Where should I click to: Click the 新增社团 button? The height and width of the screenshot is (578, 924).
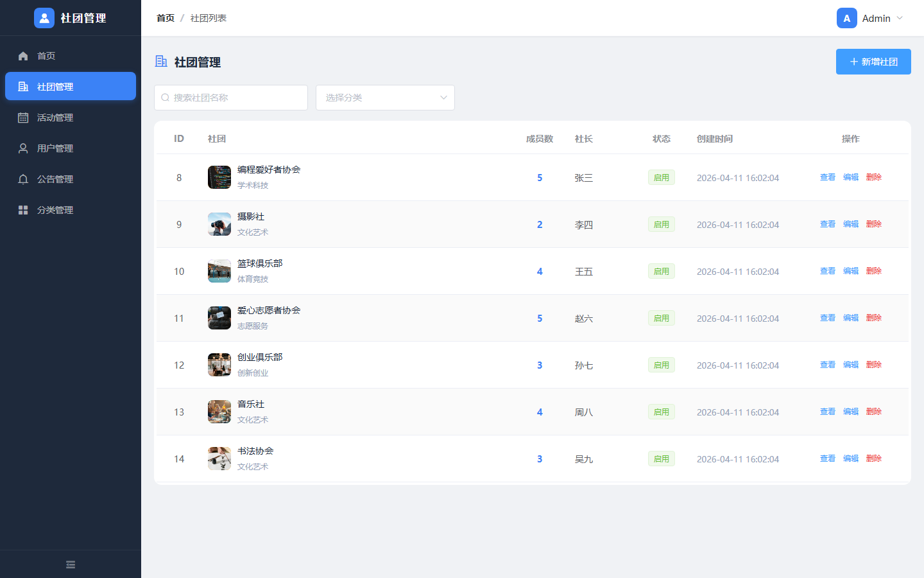coord(873,62)
